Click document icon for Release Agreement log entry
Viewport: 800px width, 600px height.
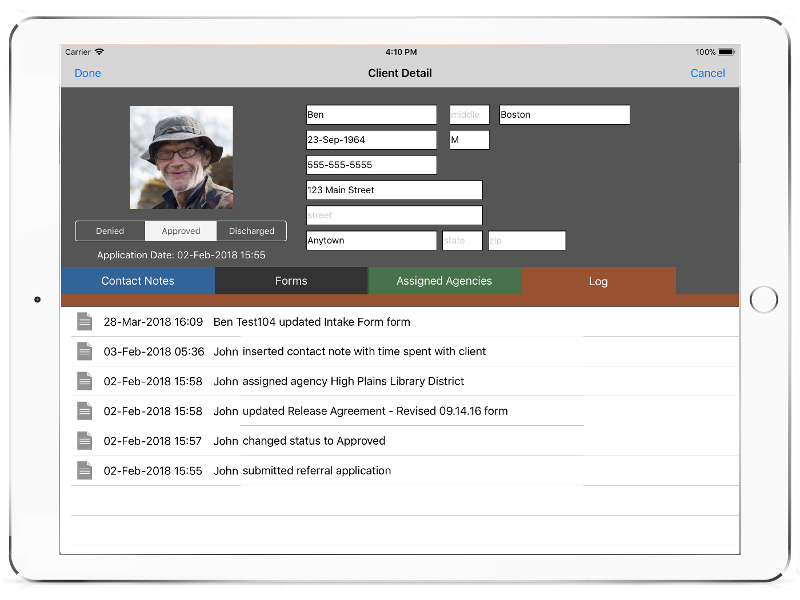coord(85,411)
